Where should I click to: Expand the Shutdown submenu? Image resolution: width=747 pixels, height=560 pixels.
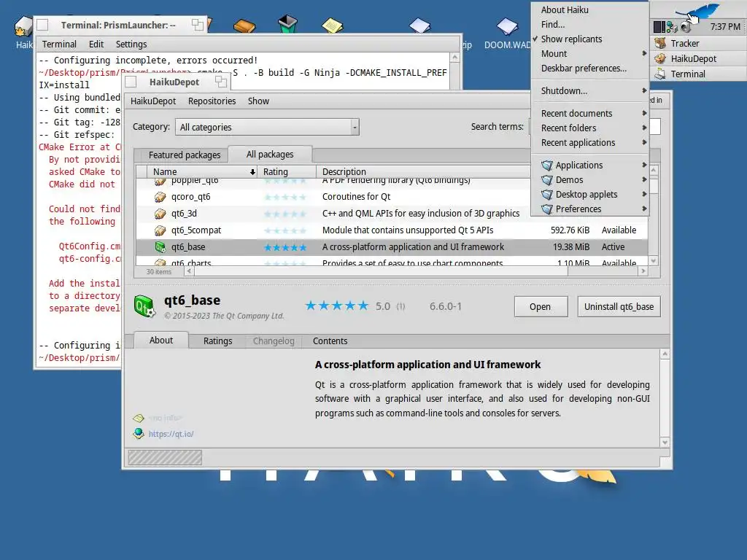click(x=589, y=91)
